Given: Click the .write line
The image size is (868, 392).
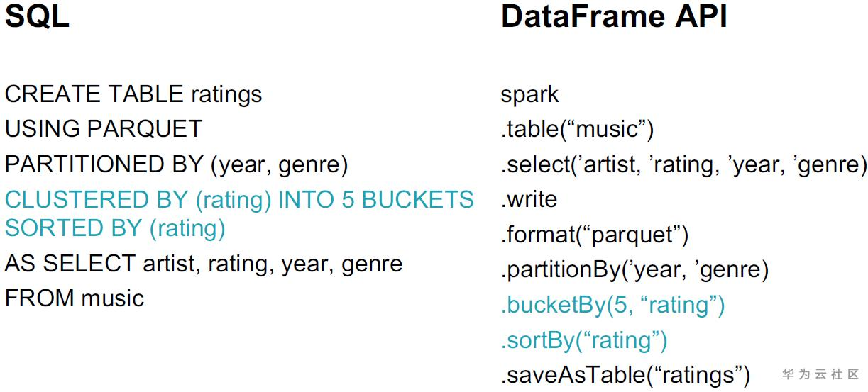Looking at the screenshot, I should (529, 199).
